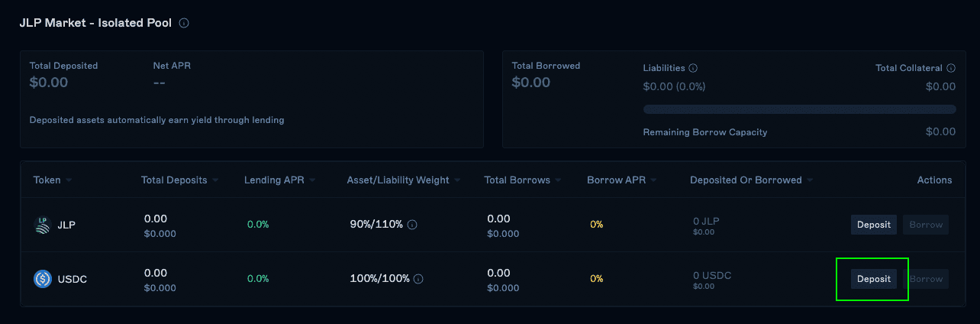The width and height of the screenshot is (980, 324).
Task: Sort by Deposited Or Borrowed column
Action: pos(752,180)
